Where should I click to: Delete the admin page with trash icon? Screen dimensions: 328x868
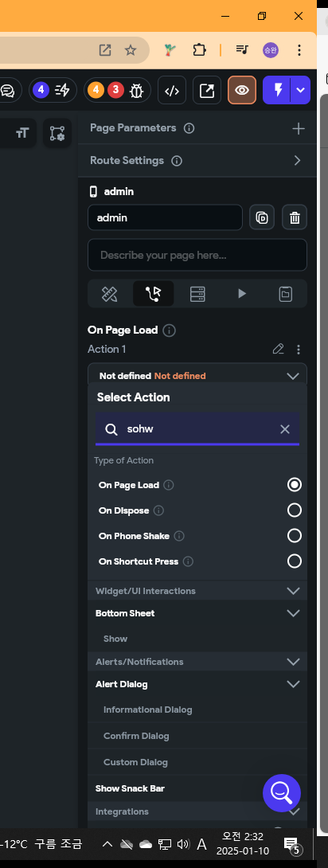click(295, 217)
